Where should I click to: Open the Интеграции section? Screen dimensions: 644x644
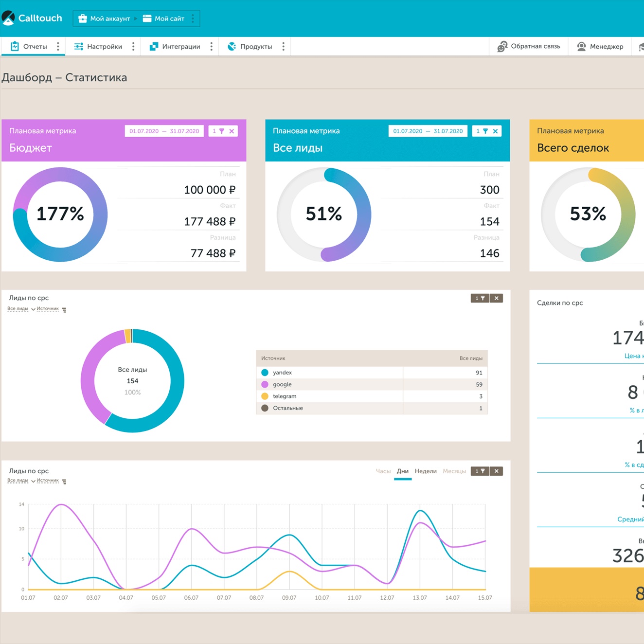tap(175, 47)
